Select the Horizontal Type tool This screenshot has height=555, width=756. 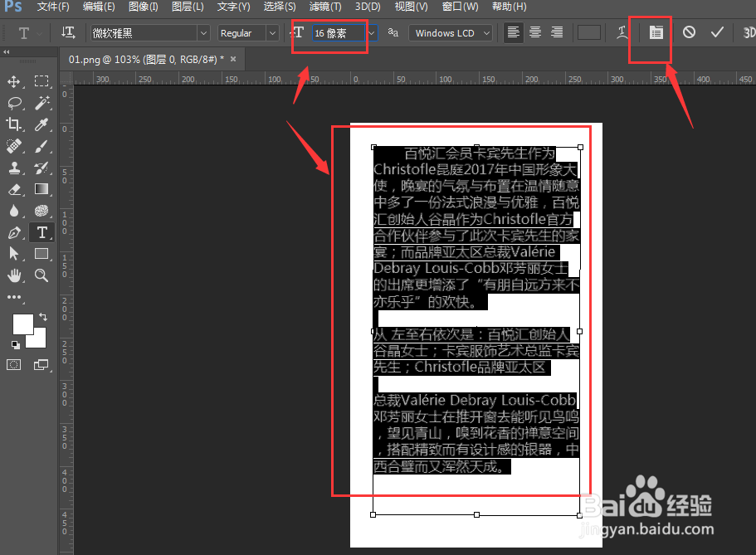click(x=42, y=232)
